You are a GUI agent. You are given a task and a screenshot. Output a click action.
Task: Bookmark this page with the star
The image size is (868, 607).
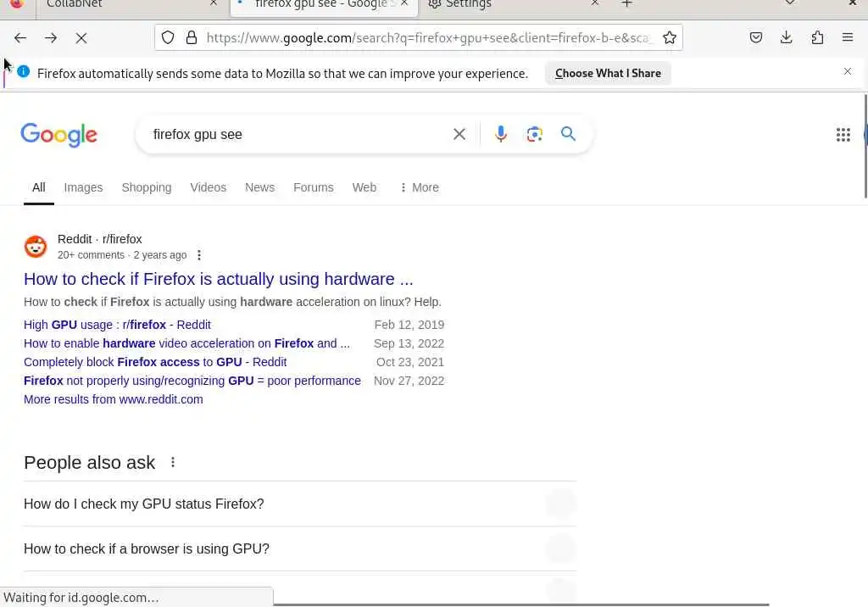670,37
